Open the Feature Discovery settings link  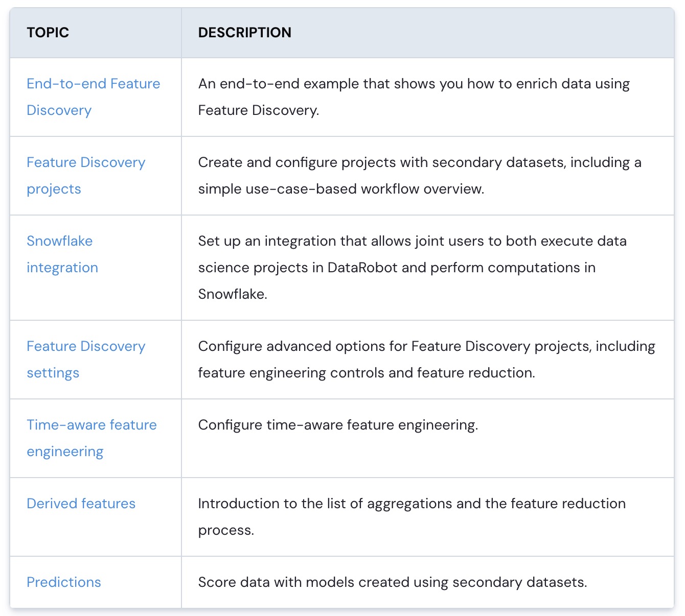point(86,360)
